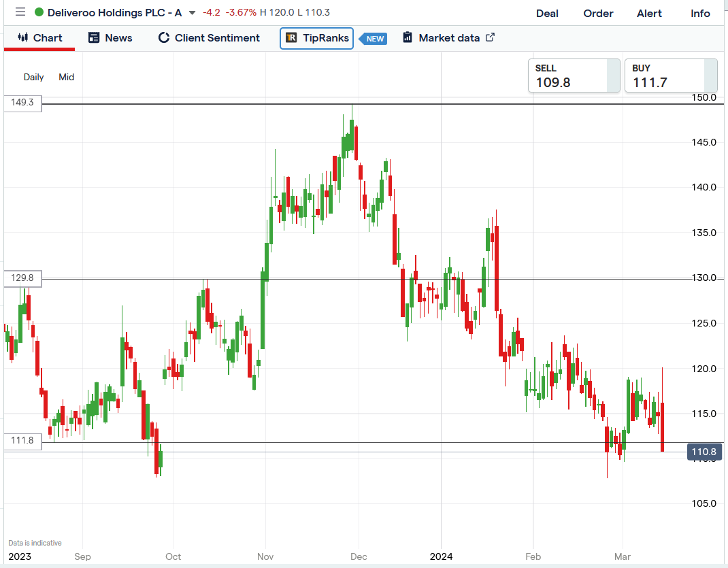728x568 pixels.
Task: Click the -3.67% change value
Action: (240, 12)
